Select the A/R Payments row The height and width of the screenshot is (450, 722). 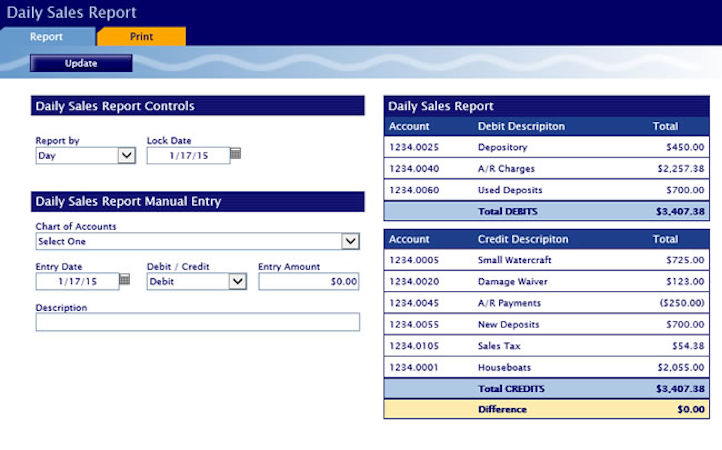[x=546, y=303]
